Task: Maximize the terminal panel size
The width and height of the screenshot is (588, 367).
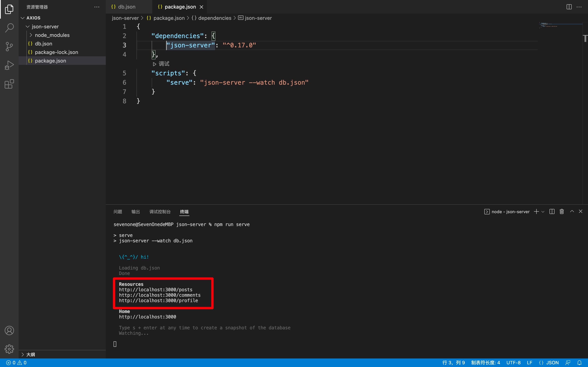Action: [x=572, y=211]
